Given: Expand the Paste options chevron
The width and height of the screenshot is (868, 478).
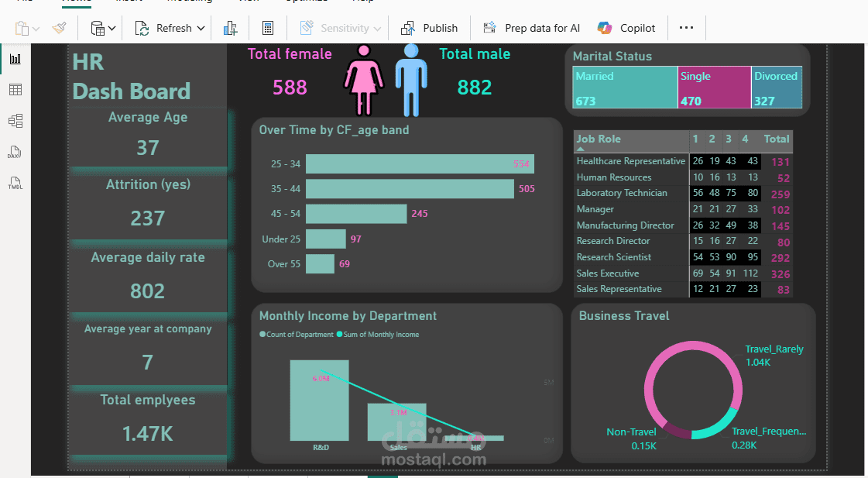Looking at the screenshot, I should [x=36, y=28].
